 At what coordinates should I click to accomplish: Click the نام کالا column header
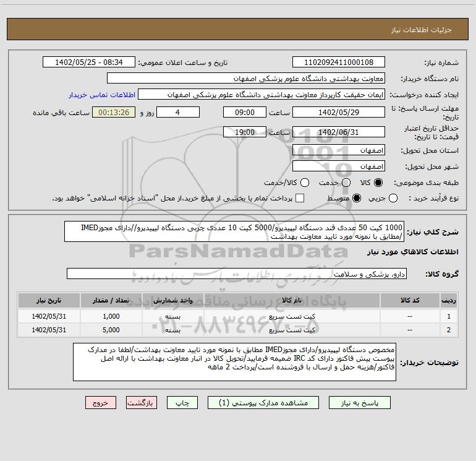[x=292, y=301]
